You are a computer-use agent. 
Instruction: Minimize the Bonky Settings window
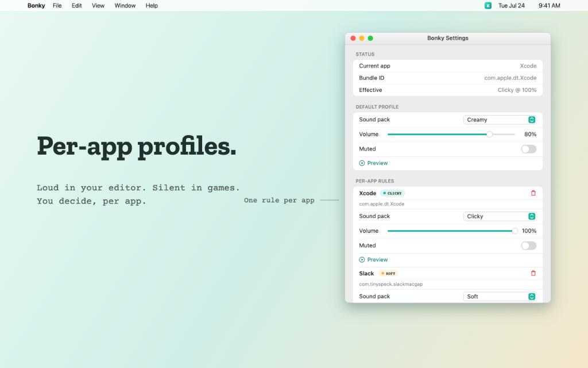362,38
